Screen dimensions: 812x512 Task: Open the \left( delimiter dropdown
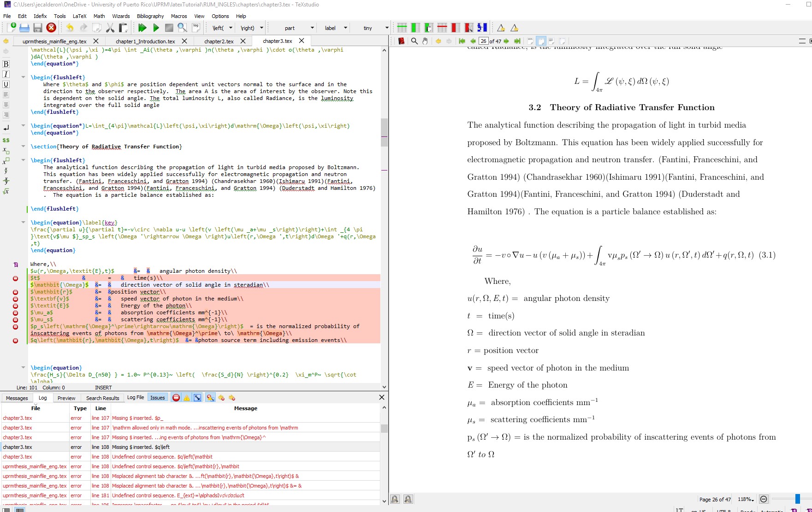pos(231,28)
